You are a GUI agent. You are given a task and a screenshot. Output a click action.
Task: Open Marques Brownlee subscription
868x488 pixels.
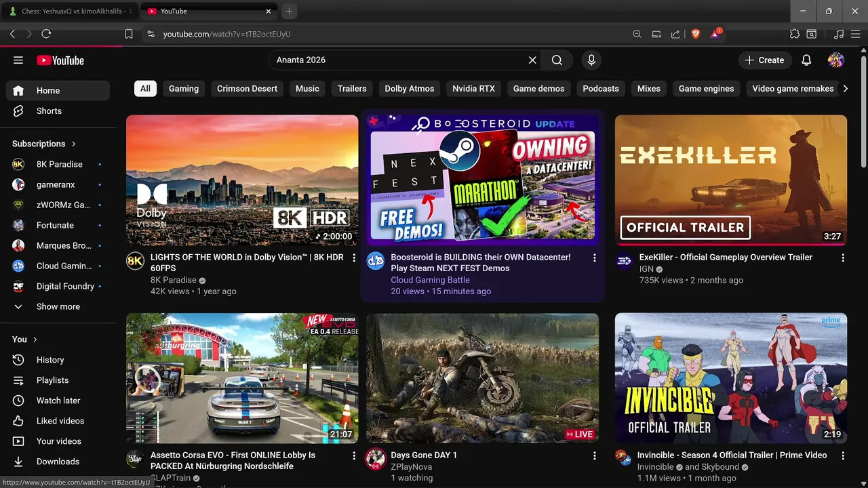click(58, 245)
